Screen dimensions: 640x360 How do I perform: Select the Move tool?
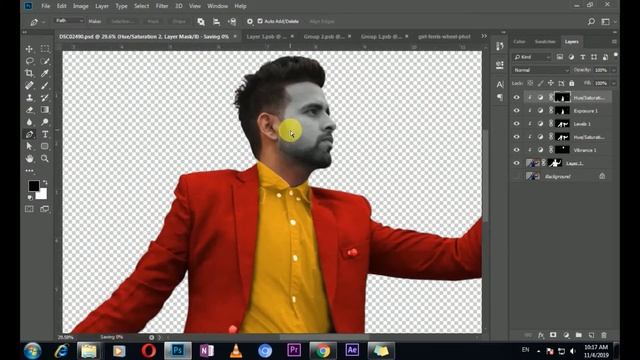coord(29,49)
